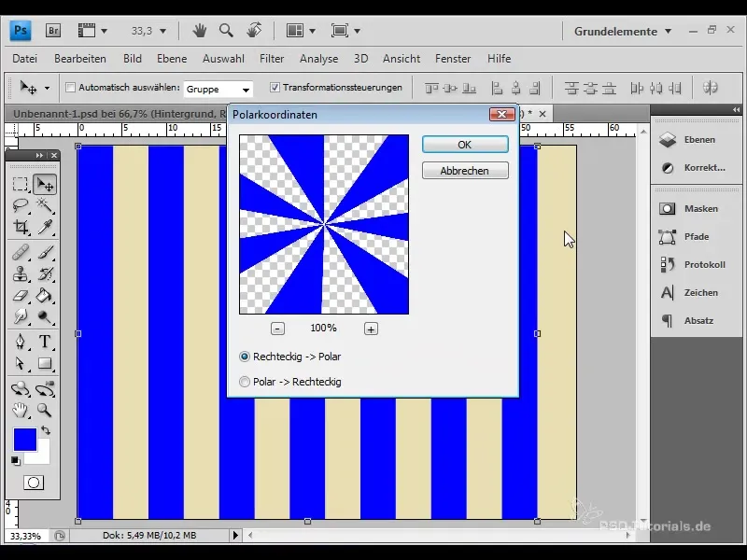747x560 pixels.
Task: Select the Move tool in toolbox
Action: click(x=45, y=184)
